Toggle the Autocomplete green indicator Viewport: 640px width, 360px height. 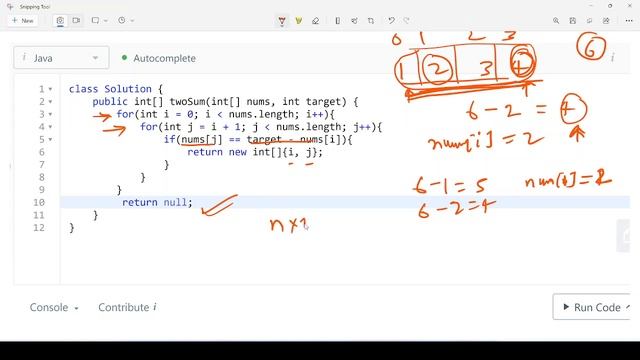click(124, 58)
